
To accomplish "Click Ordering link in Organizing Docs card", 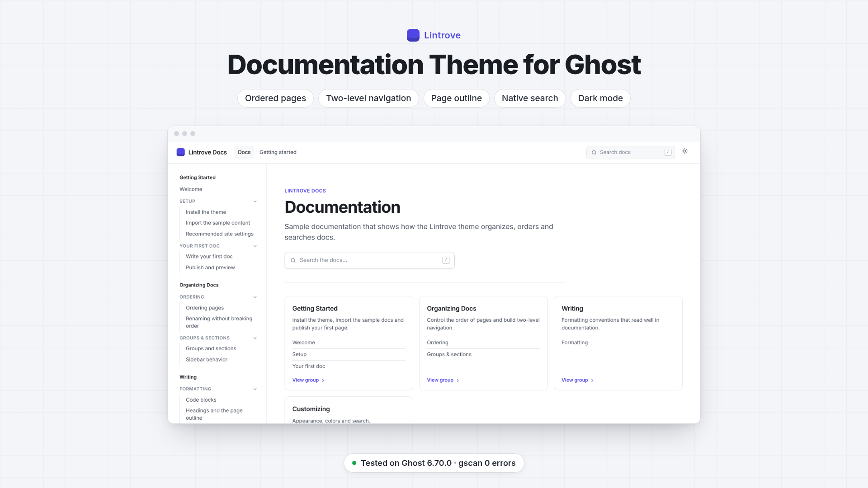I will [x=438, y=343].
